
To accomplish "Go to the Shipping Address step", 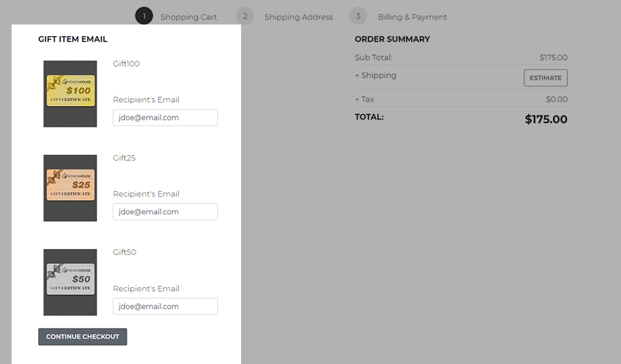I will click(x=298, y=17).
